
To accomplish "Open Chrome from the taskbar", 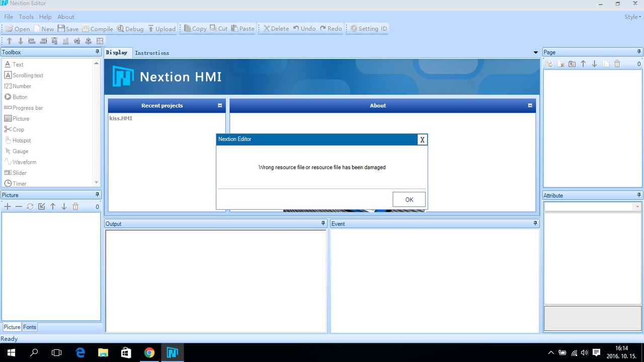I will (149, 352).
